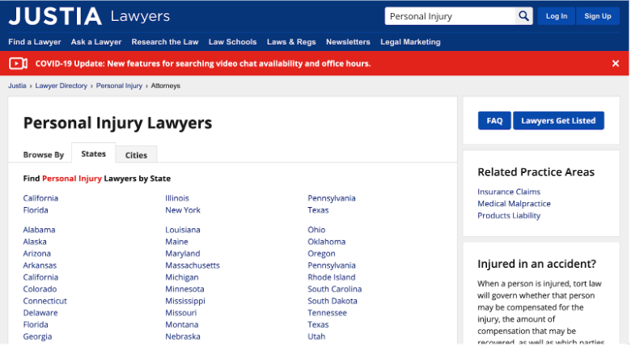Click the red Personal Injury heading link
The height and width of the screenshot is (364, 631).
72,179
